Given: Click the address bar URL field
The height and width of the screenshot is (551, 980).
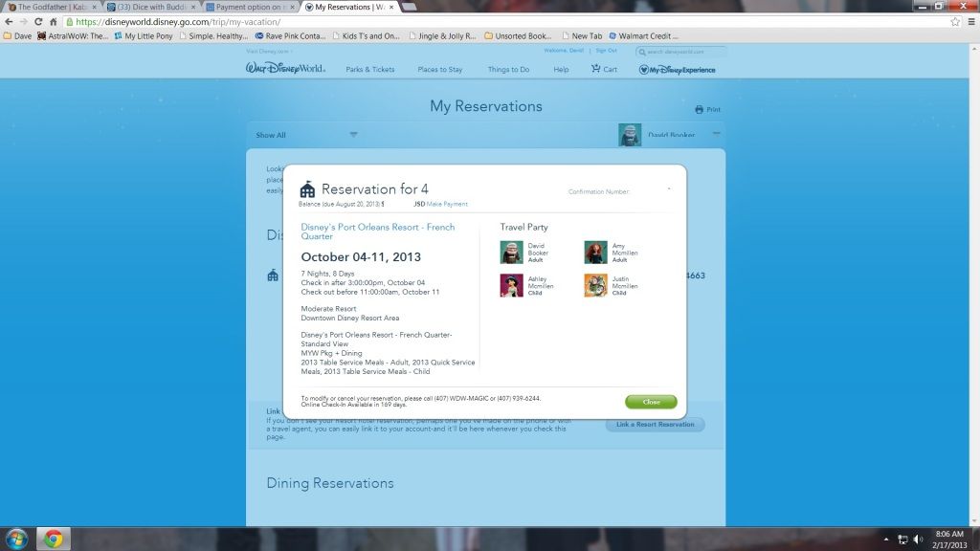Looking at the screenshot, I should 506,22.
